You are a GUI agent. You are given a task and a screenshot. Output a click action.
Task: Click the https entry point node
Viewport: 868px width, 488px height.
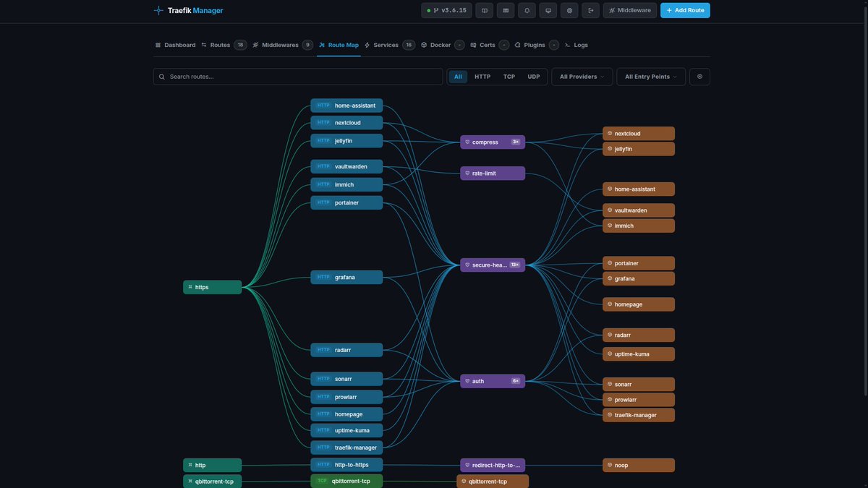[212, 287]
